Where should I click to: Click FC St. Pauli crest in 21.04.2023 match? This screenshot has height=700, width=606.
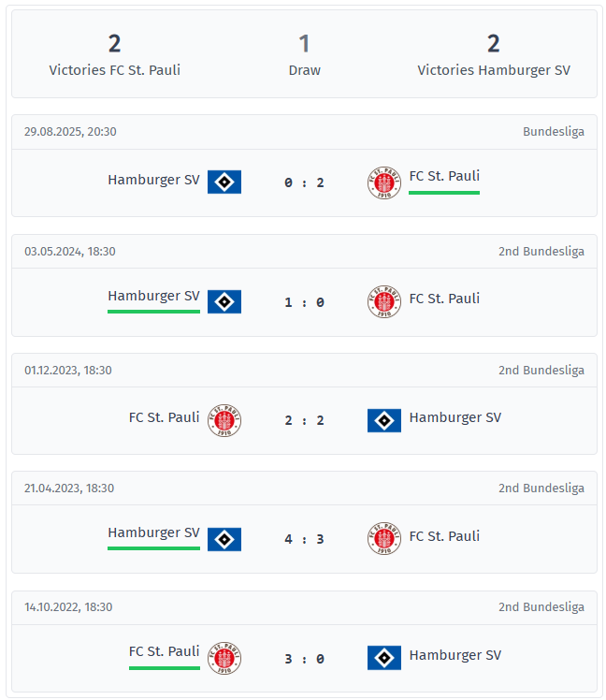[x=384, y=539]
